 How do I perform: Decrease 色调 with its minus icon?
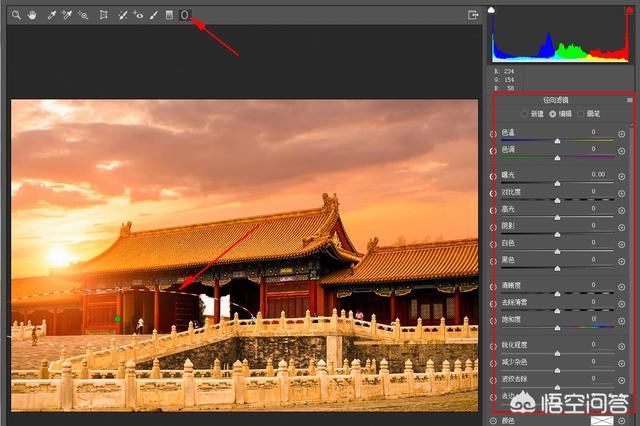pos(493,151)
